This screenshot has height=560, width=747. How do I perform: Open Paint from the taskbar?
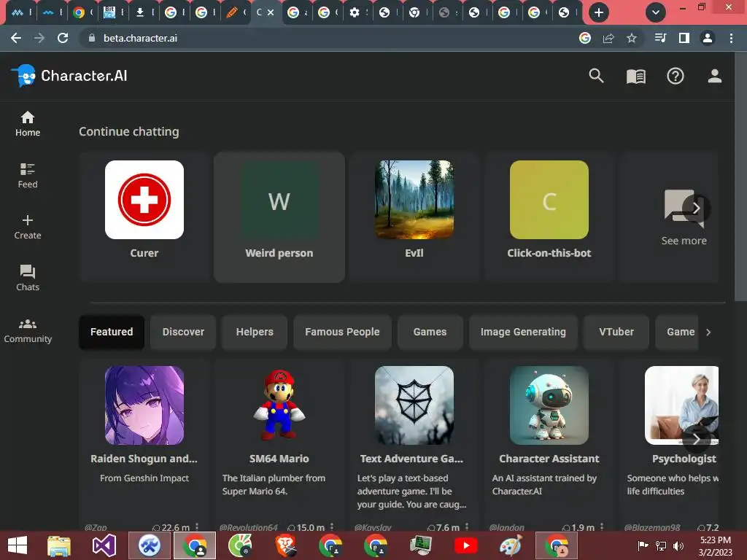511,545
